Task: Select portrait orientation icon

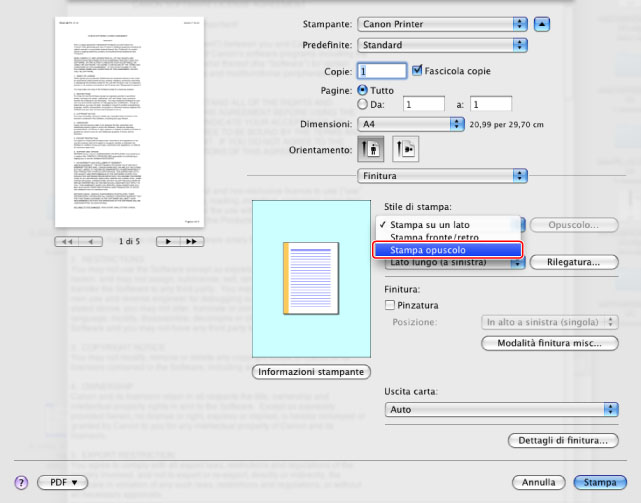Action: (x=369, y=148)
